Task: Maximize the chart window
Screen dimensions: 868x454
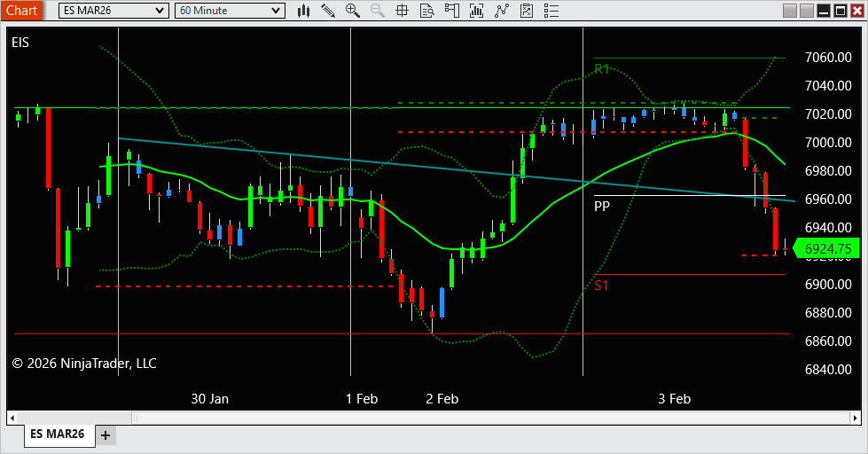Action: coord(841,11)
